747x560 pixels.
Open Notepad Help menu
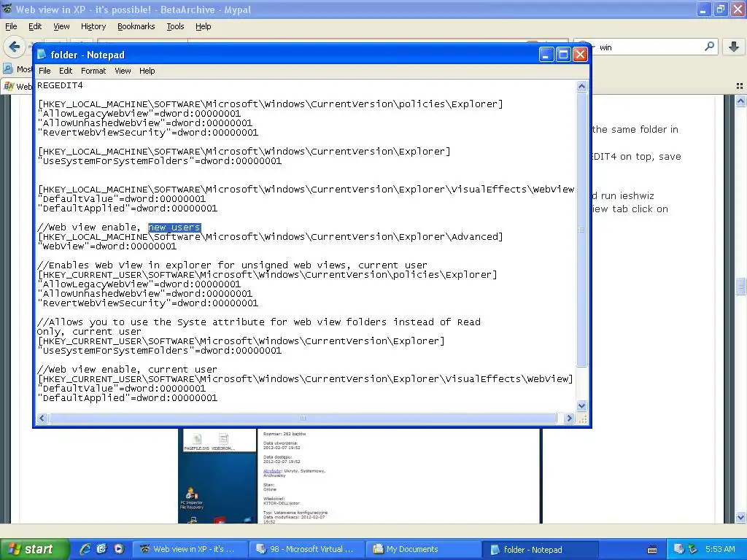147,71
